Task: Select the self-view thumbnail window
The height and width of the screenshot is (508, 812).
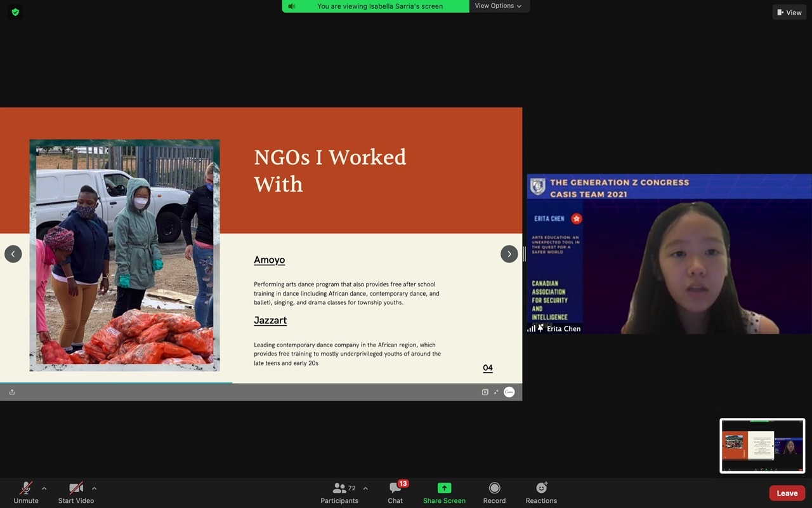Action: pos(762,446)
